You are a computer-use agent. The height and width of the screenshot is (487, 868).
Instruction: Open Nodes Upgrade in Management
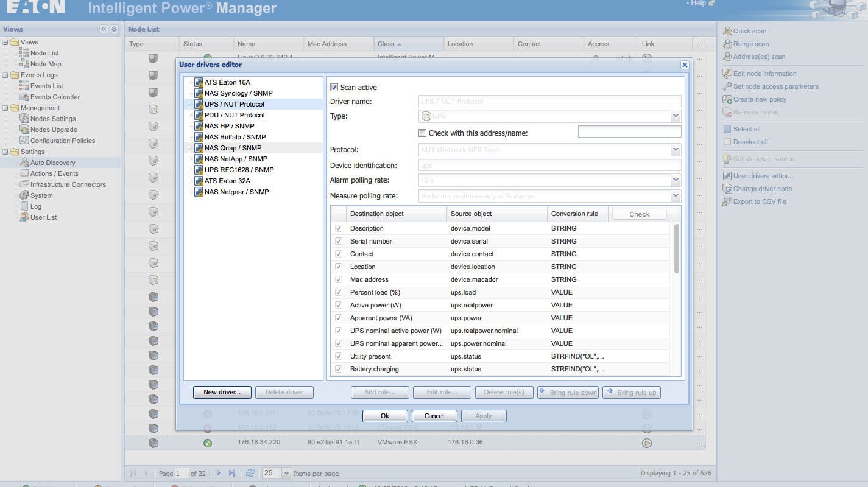coord(54,130)
